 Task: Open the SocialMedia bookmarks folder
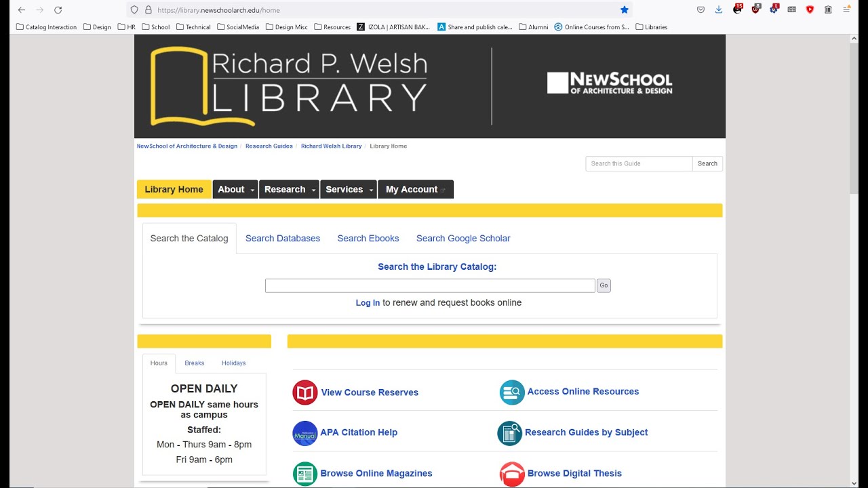pyautogui.click(x=238, y=27)
